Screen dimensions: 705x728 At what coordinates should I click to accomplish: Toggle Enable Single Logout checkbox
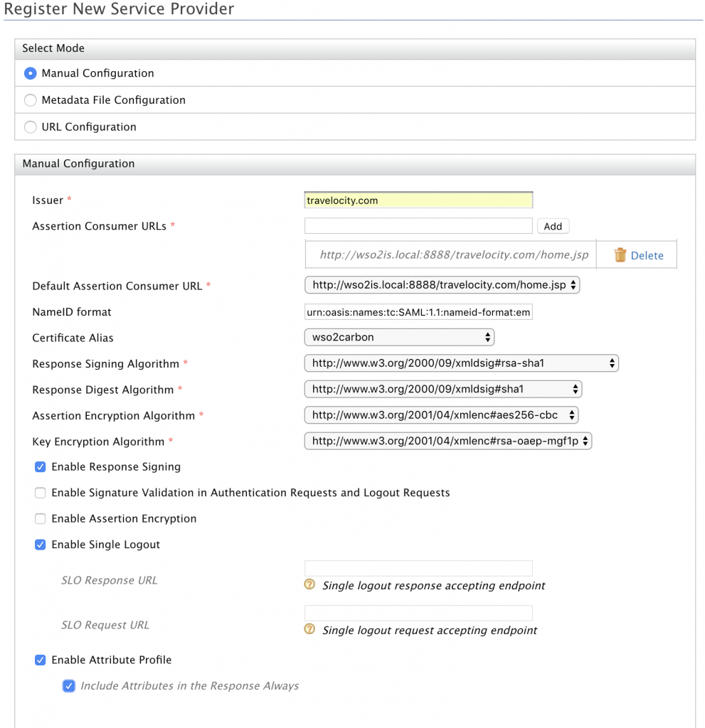tap(41, 545)
